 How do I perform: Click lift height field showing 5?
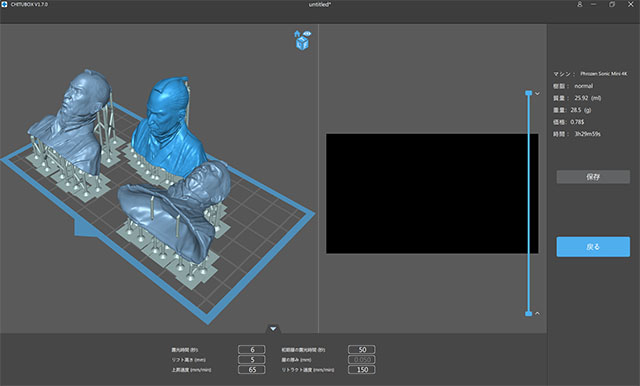252,359
